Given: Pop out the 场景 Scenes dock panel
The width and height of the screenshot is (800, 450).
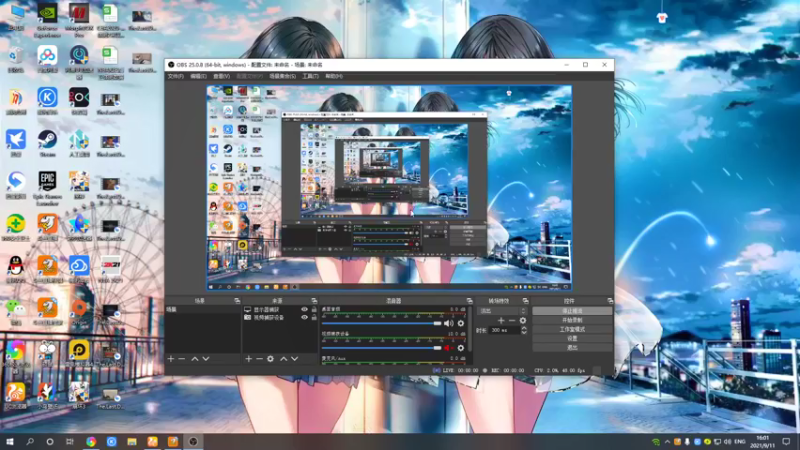Looking at the screenshot, I should (237, 301).
